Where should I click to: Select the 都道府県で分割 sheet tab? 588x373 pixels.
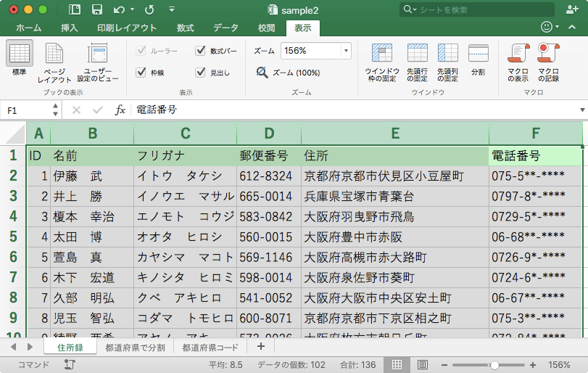click(x=135, y=348)
